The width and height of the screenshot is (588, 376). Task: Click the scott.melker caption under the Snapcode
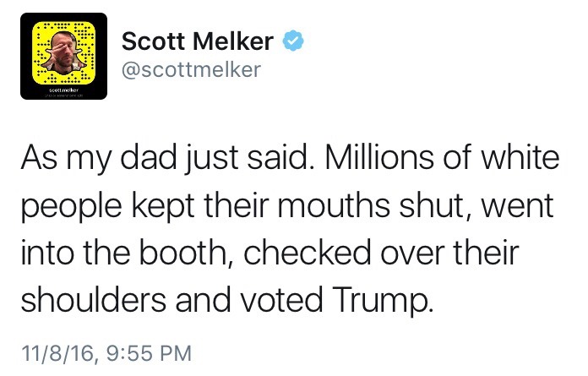pyautogui.click(x=63, y=90)
